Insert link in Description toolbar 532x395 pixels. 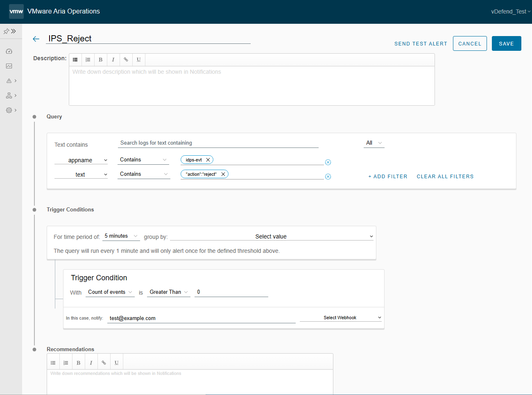point(126,60)
